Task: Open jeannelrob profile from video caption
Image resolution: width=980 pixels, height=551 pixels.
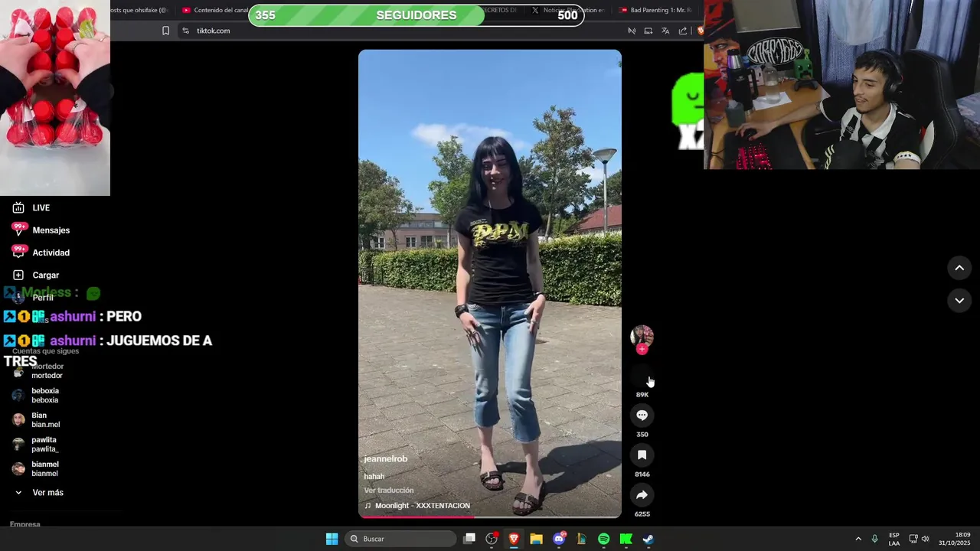Action: tap(385, 458)
